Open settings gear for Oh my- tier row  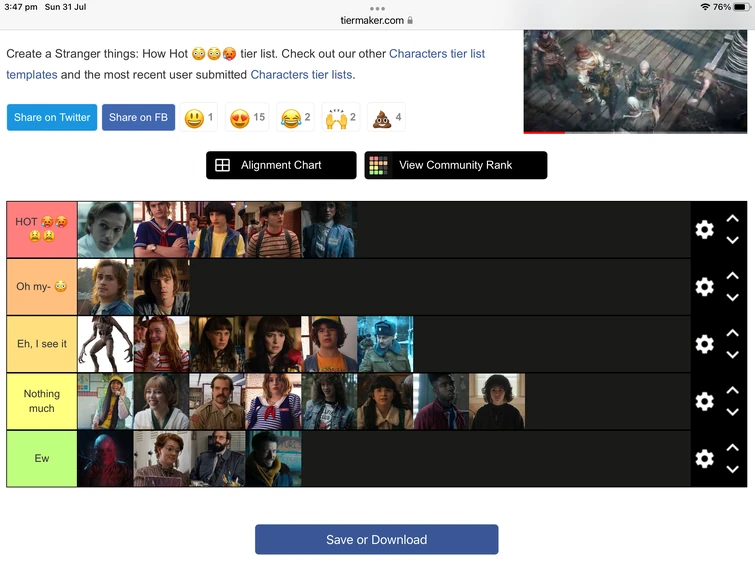coord(704,287)
